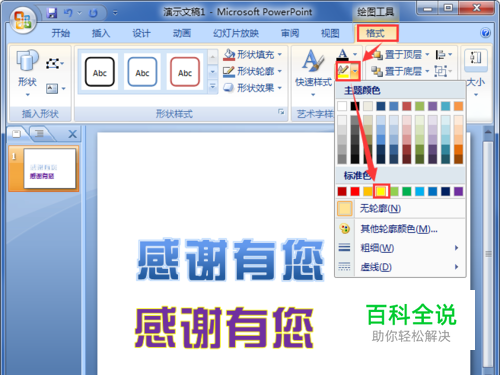Close the slides pane with X

click(72, 134)
